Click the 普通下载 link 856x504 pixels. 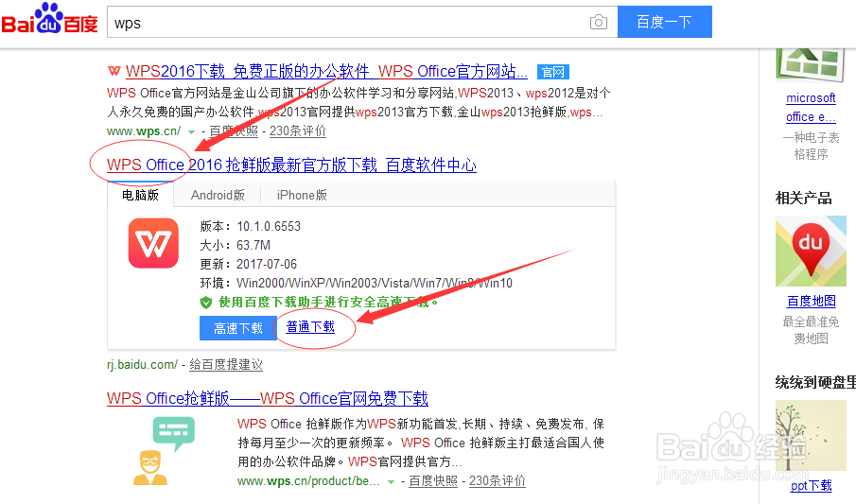point(310,326)
